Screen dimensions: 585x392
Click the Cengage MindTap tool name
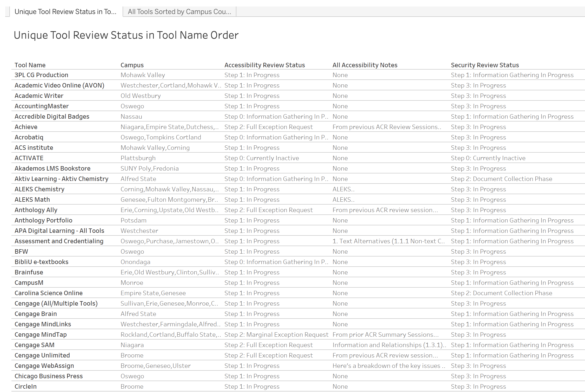click(41, 335)
